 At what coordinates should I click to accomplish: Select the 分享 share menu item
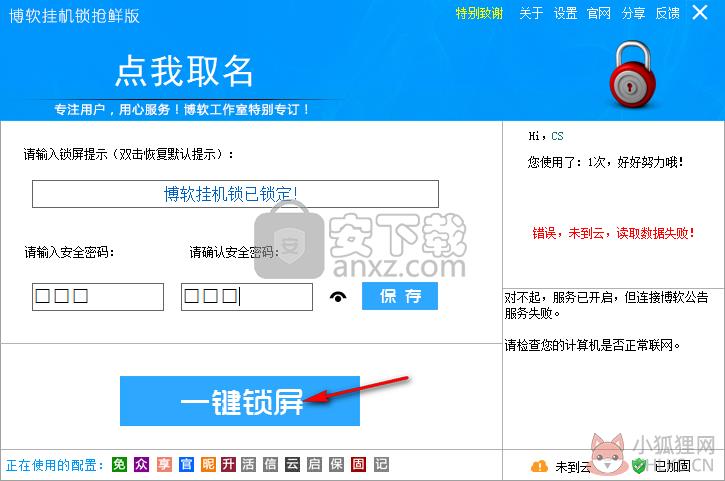pos(633,13)
